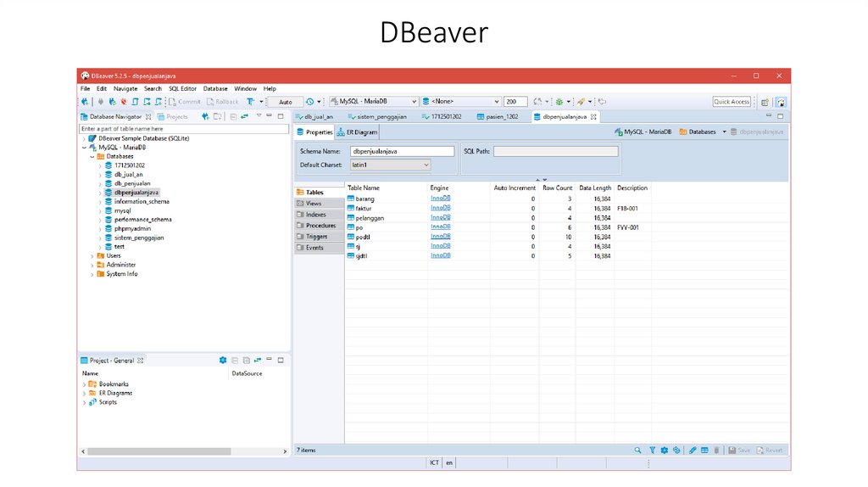The height and width of the screenshot is (487, 868).
Task: Collapse the Databases folder in navigator
Action: (92, 157)
